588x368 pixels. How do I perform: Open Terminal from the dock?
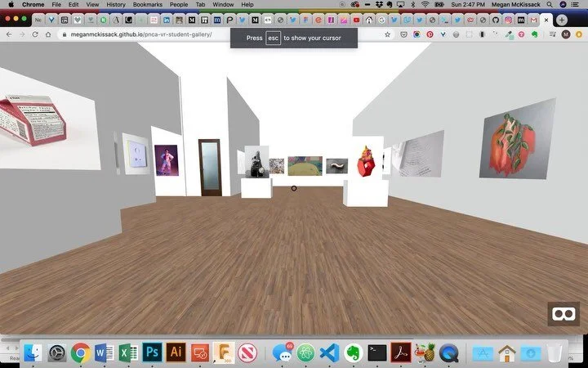(376, 353)
